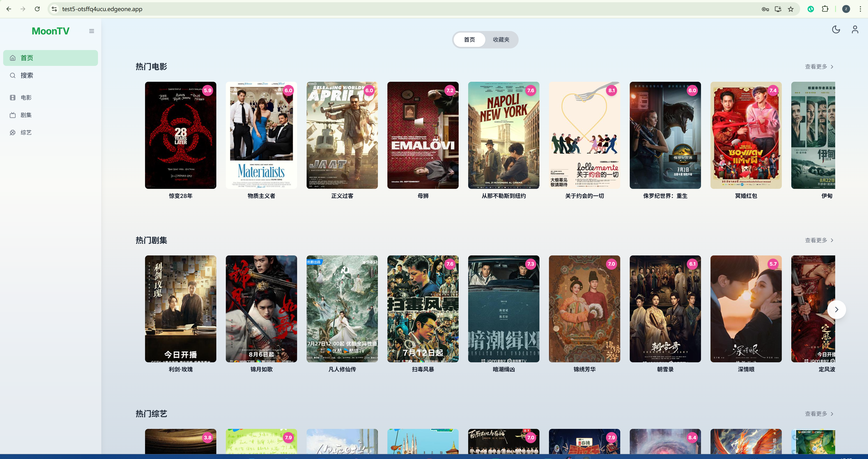Open the variety show poster rated 3.8
This screenshot has height=459, width=868.
coord(181,442)
